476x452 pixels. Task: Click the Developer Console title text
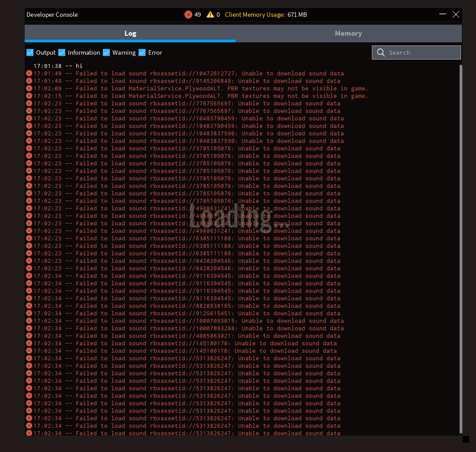click(52, 15)
